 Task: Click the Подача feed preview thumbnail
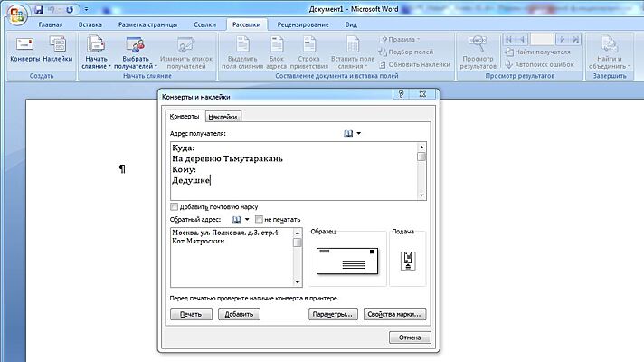(407, 261)
